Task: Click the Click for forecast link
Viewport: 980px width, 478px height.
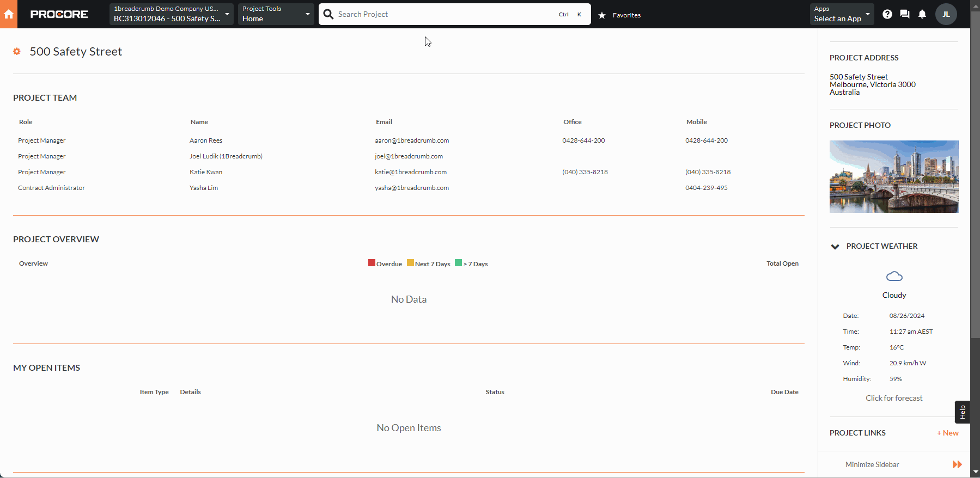Action: point(894,398)
